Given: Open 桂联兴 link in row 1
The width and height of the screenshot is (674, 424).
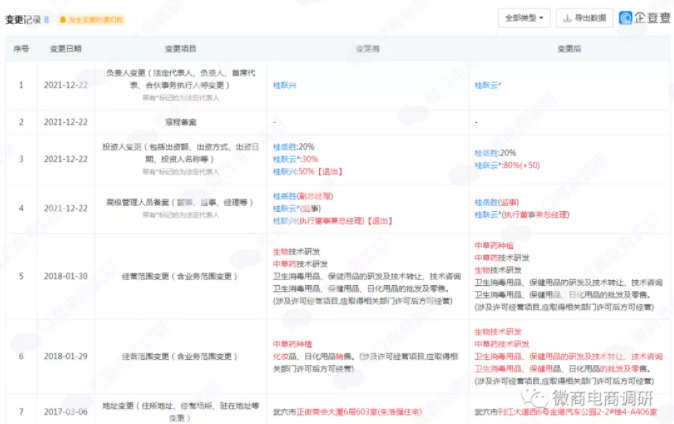Looking at the screenshot, I should coord(286,85).
